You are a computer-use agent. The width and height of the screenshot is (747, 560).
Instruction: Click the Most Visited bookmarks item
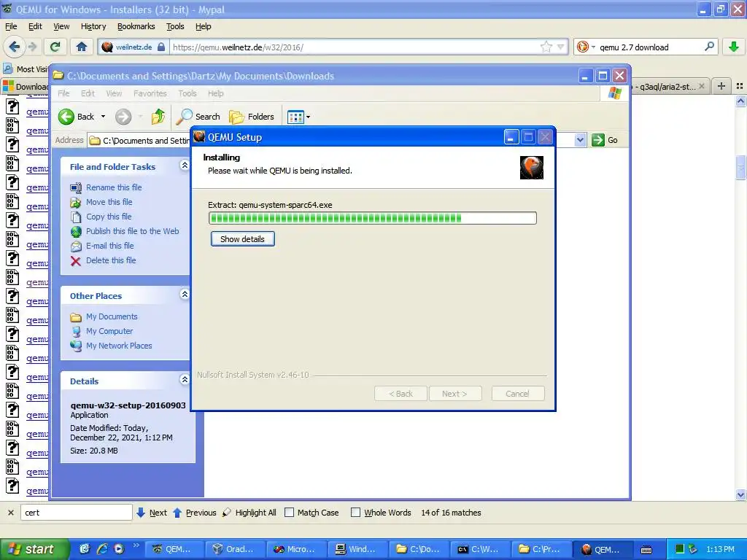click(x=26, y=69)
